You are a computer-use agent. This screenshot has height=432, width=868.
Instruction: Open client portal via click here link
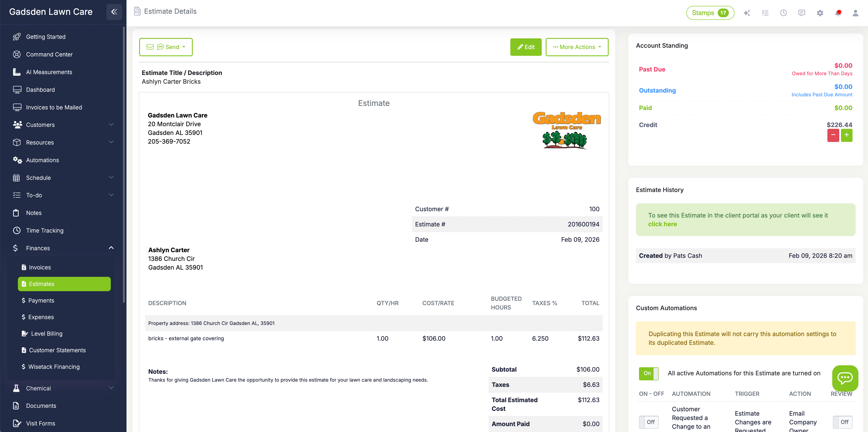(x=663, y=224)
